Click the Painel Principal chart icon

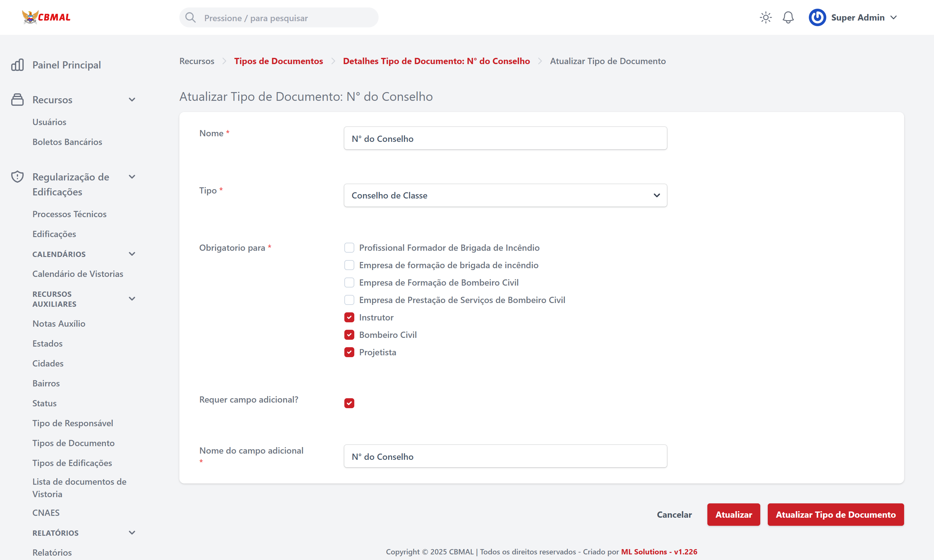17,65
